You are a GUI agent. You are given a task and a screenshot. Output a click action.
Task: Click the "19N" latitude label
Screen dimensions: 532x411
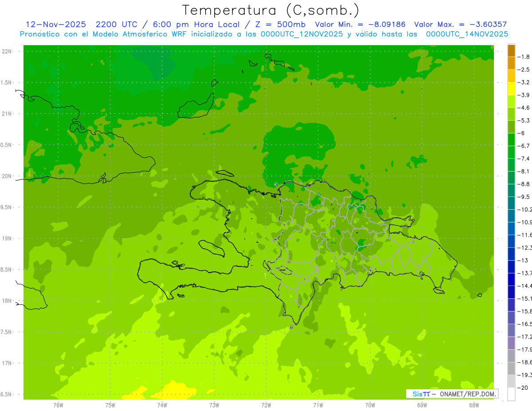(x=7, y=239)
